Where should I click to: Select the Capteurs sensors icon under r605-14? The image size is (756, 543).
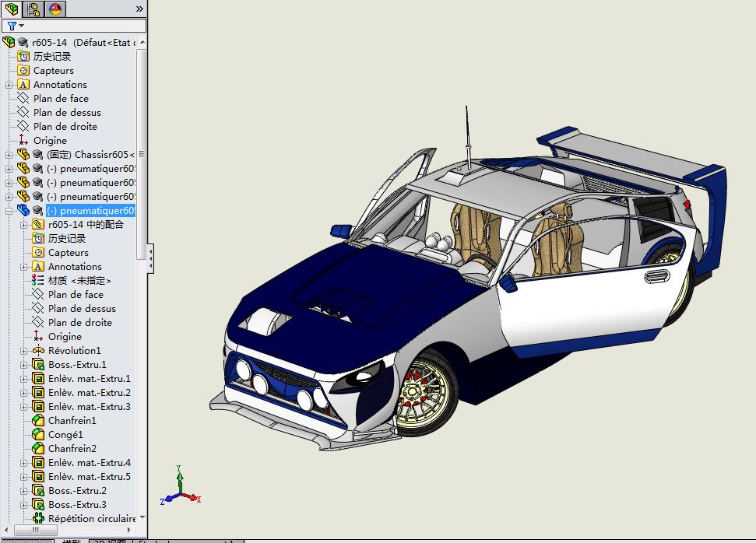point(23,71)
